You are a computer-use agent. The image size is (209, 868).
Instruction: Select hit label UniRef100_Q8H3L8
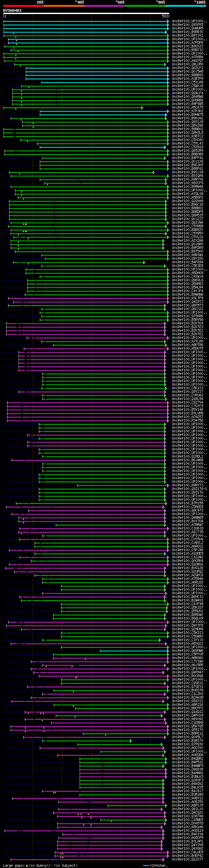coord(187,132)
